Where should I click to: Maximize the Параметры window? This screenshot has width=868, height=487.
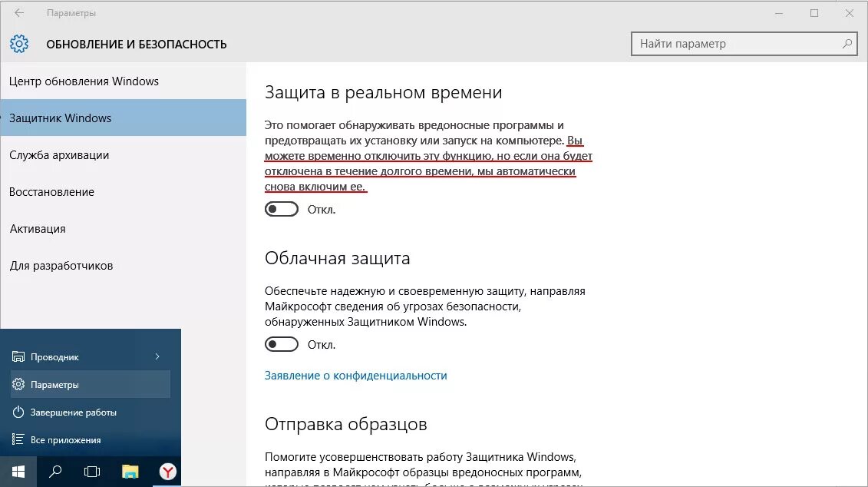click(814, 13)
